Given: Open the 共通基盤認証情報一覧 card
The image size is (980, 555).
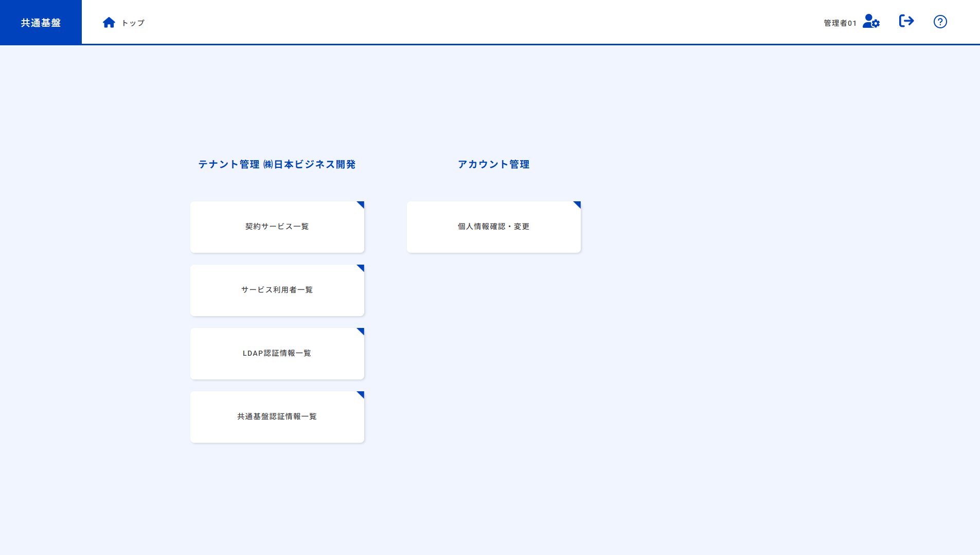Looking at the screenshot, I should [277, 417].
